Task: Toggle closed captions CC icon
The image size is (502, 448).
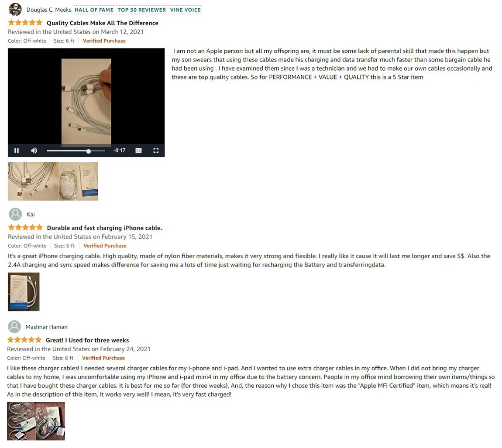Action: pyautogui.click(x=138, y=150)
